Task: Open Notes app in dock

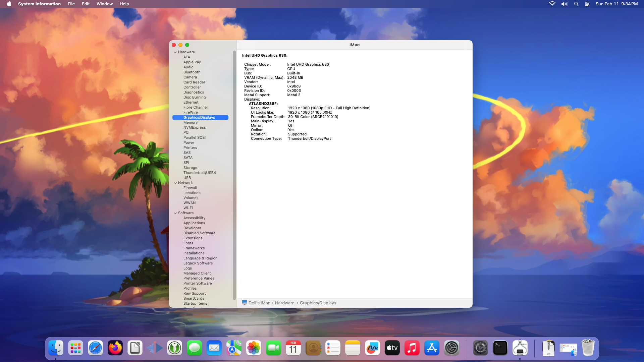Action: pos(353,348)
